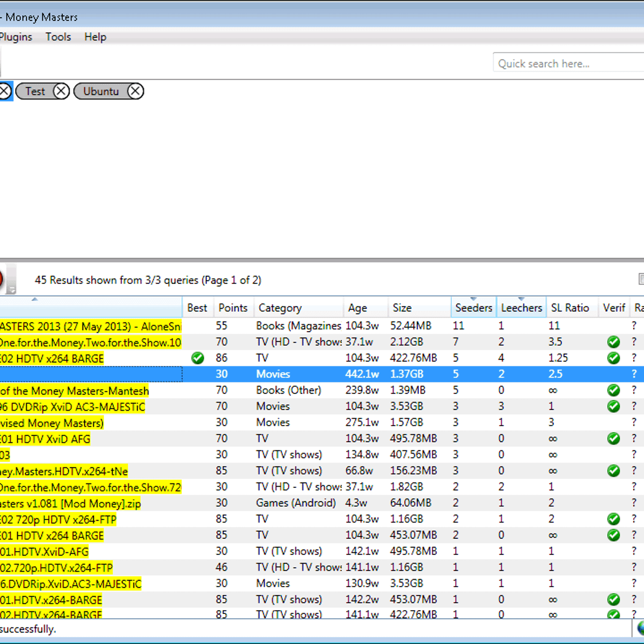
Task: Open the small dropdown arrow beside stop button
Action: tap(11, 290)
